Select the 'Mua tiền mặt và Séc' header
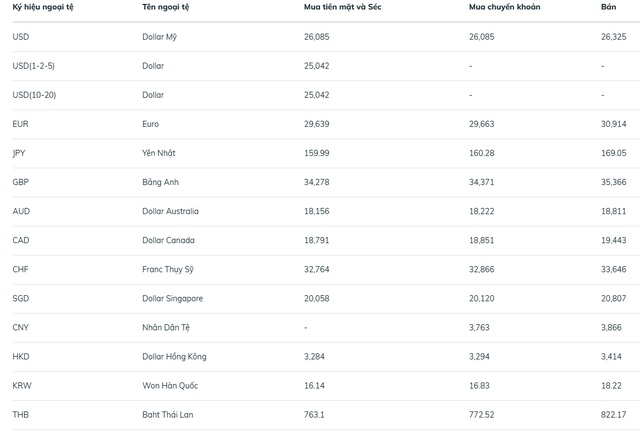This screenshot has height=431, width=640. click(x=342, y=7)
